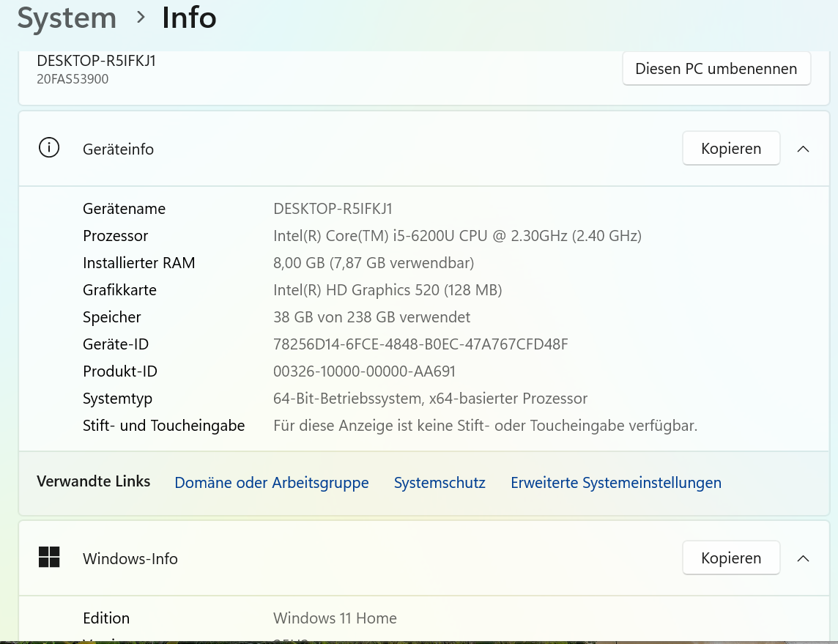This screenshot has height=644, width=838.
Task: Open Erweiterte Systemeinstellungen link
Action: [x=615, y=482]
